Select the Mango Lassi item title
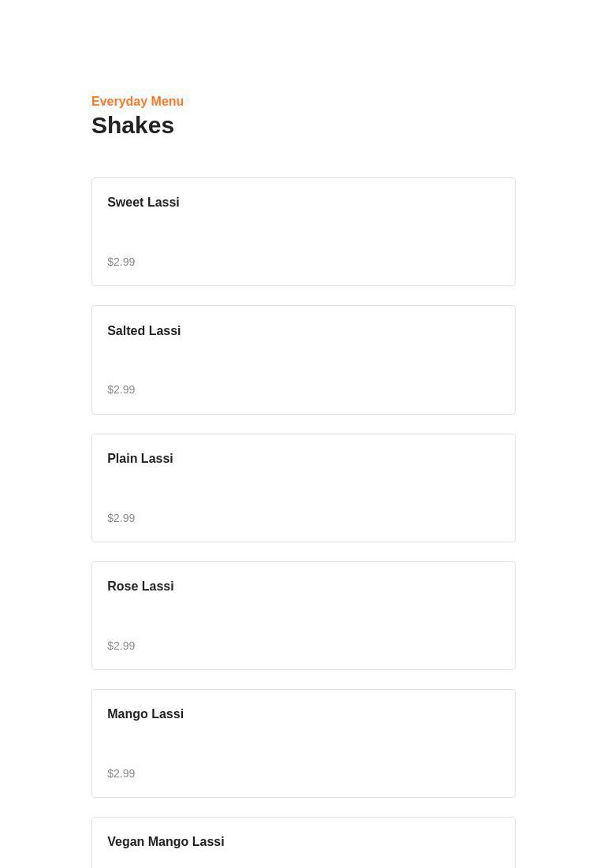The image size is (607, 868). coord(145,714)
